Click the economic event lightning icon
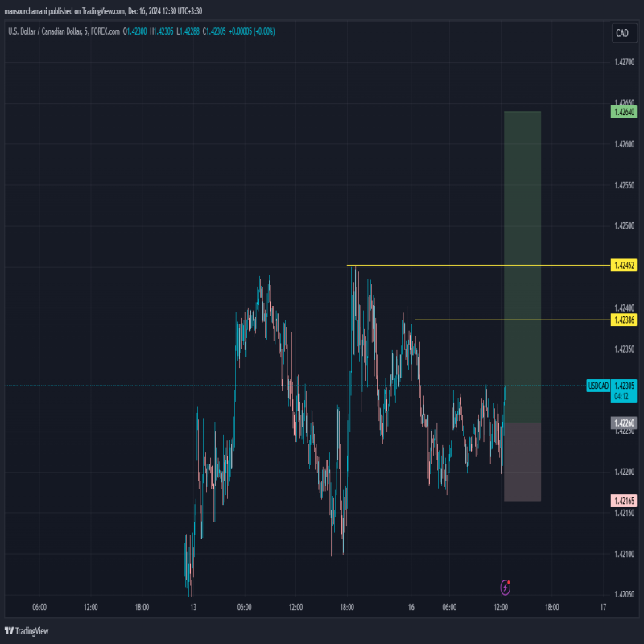This screenshot has height=644, width=644. [506, 587]
